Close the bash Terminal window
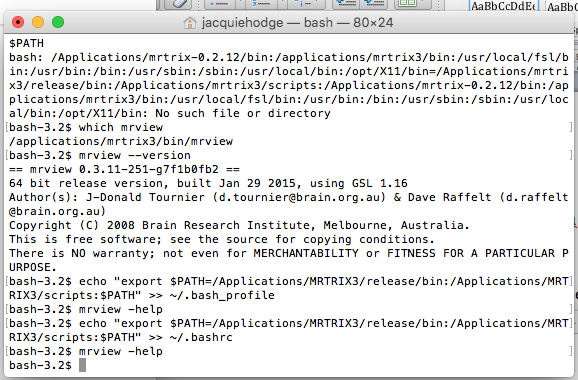578x380 pixels. coord(18,22)
